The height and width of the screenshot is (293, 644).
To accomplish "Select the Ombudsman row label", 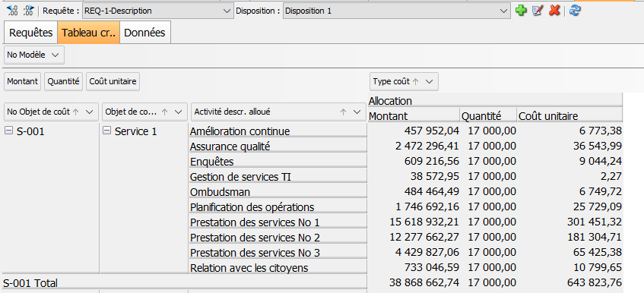I will pos(278,192).
